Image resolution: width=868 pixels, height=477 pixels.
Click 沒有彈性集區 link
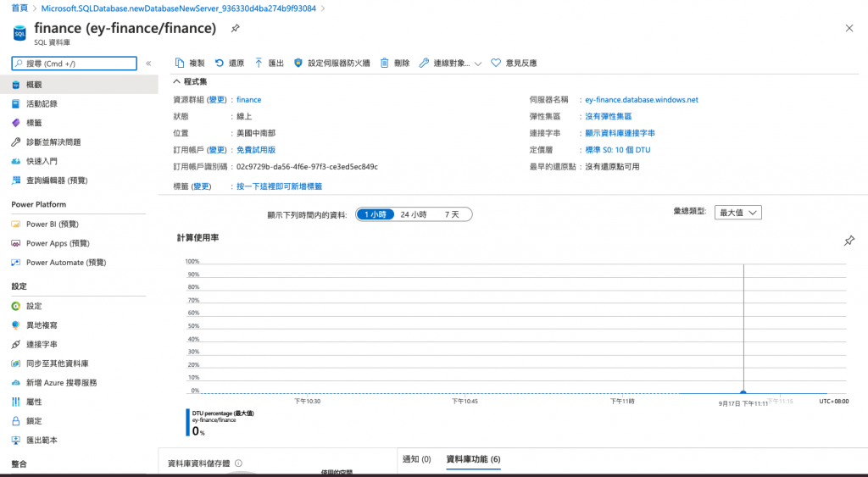[609, 116]
